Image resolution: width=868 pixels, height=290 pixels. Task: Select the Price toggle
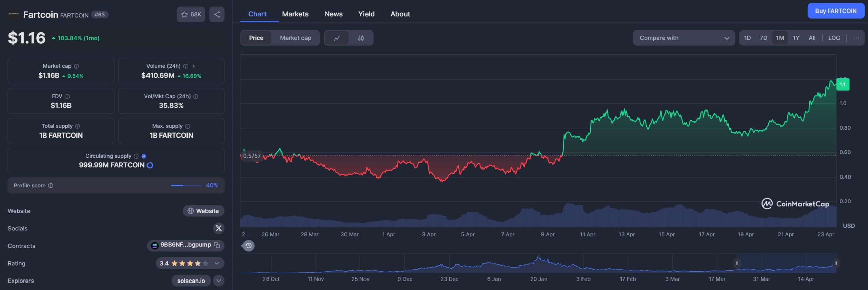click(x=256, y=38)
